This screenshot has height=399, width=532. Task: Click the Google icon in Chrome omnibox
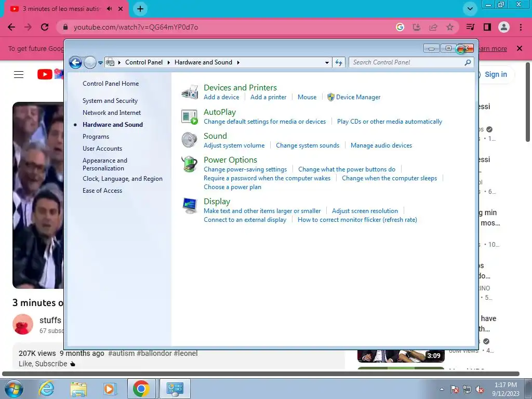[x=400, y=27]
